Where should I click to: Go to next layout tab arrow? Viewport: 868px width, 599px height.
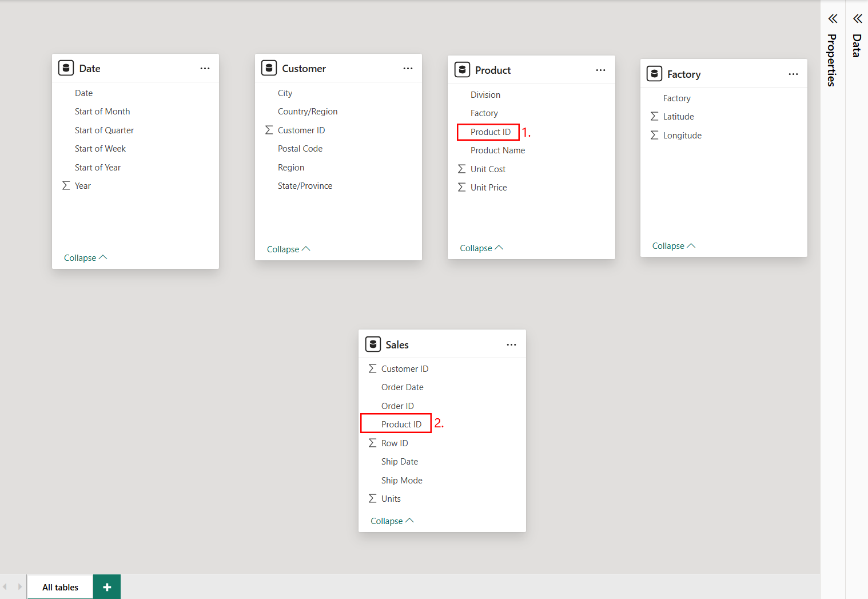[19, 587]
